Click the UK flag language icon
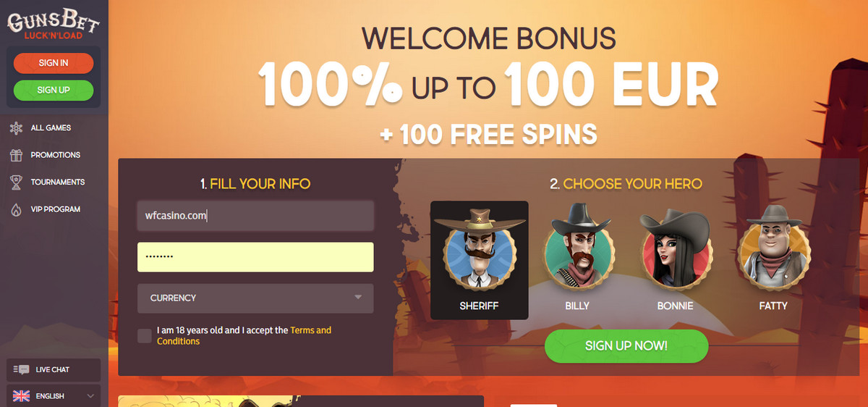 tap(22, 396)
